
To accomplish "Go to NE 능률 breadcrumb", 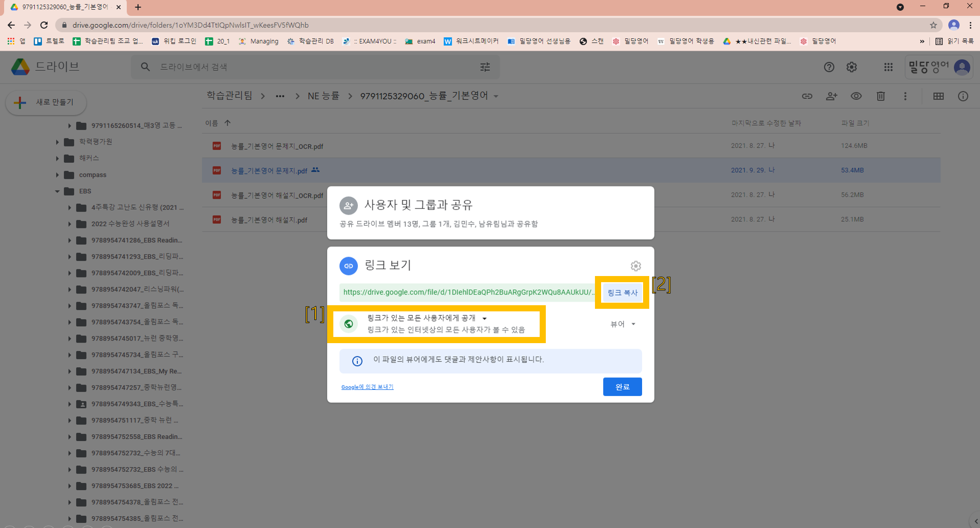I will [x=323, y=96].
